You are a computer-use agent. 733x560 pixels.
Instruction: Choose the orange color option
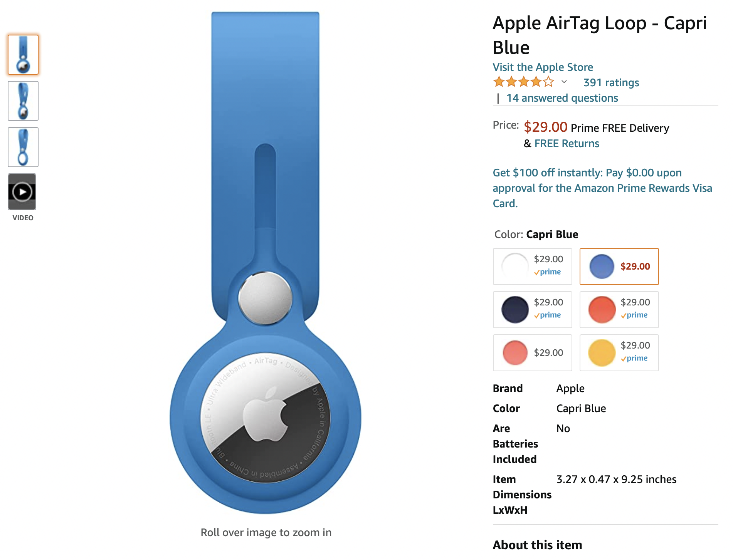[619, 310]
